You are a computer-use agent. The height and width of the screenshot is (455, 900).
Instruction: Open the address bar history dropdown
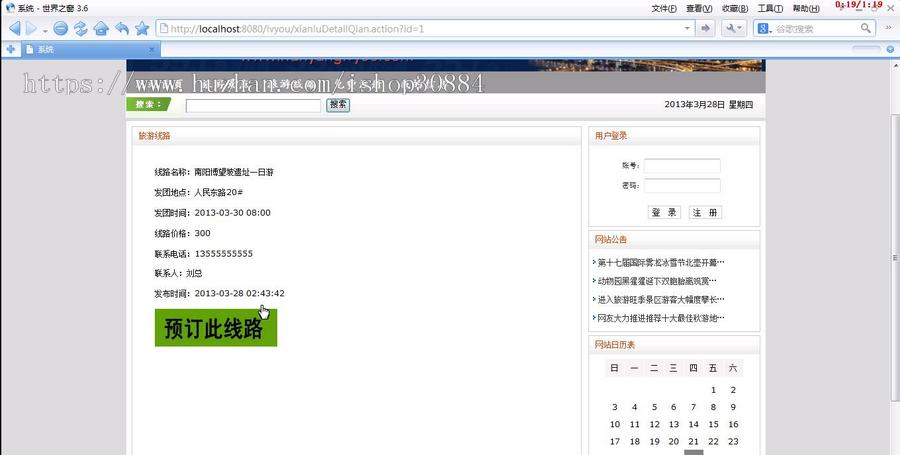point(687,28)
